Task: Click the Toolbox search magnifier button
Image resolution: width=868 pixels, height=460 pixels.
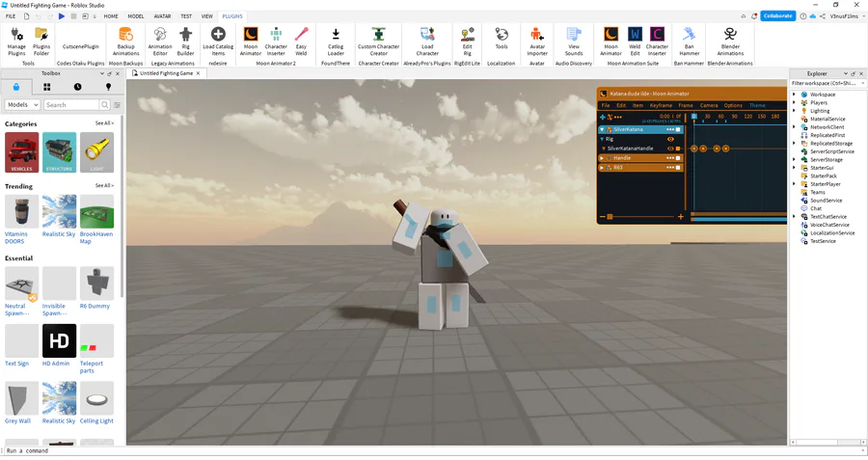Action: [x=104, y=104]
